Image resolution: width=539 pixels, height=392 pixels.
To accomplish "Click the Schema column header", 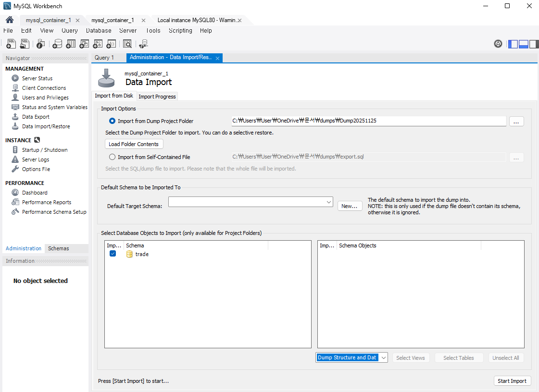I will click(x=196, y=245).
